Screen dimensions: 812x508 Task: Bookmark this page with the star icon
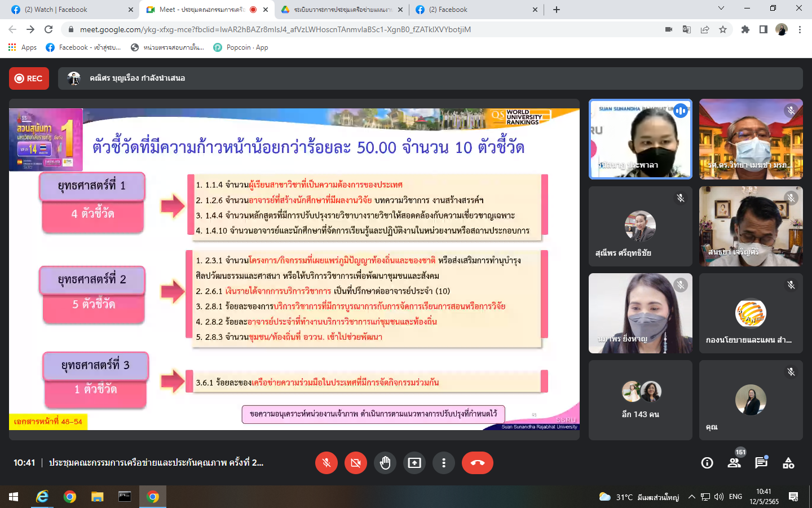(x=723, y=29)
